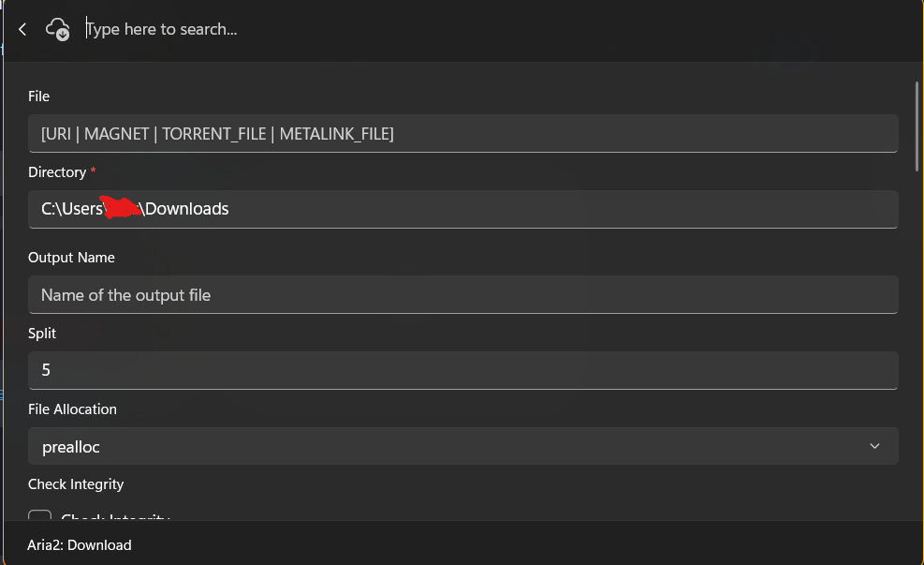This screenshot has height=565, width=924.
Task: Click the red required asterisk by Directory
Action: 93,171
